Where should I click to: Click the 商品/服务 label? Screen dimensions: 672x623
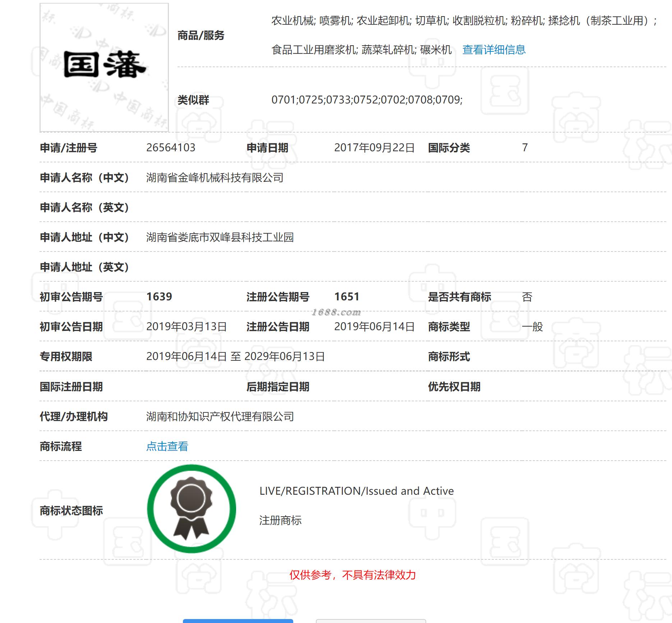point(201,35)
